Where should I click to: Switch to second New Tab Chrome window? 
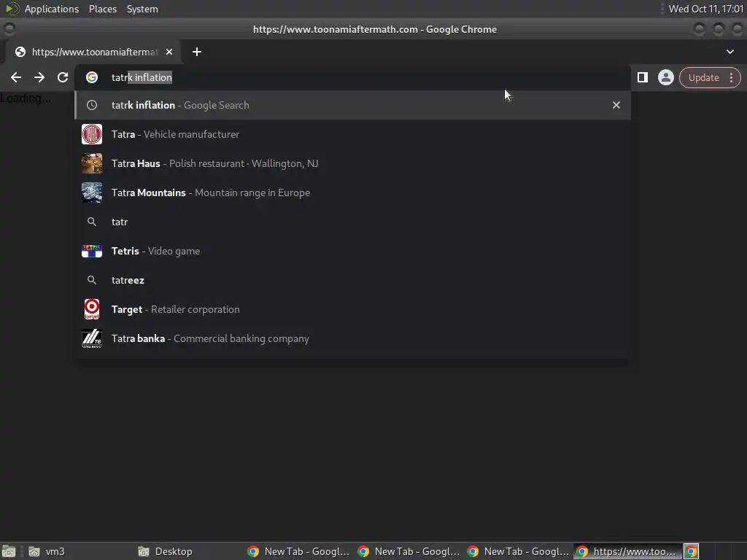pyautogui.click(x=409, y=551)
